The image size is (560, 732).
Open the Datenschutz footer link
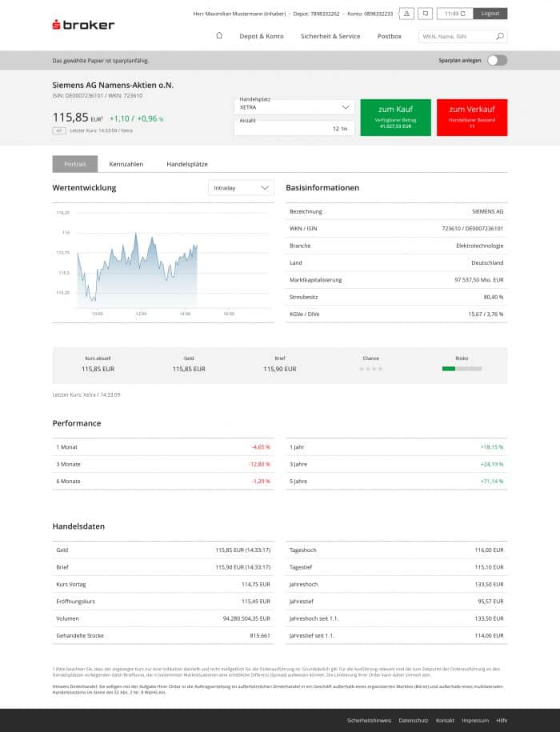click(414, 720)
